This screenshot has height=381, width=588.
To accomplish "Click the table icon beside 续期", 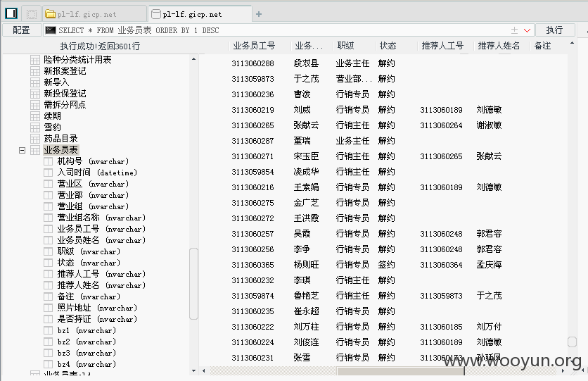I will (35, 116).
